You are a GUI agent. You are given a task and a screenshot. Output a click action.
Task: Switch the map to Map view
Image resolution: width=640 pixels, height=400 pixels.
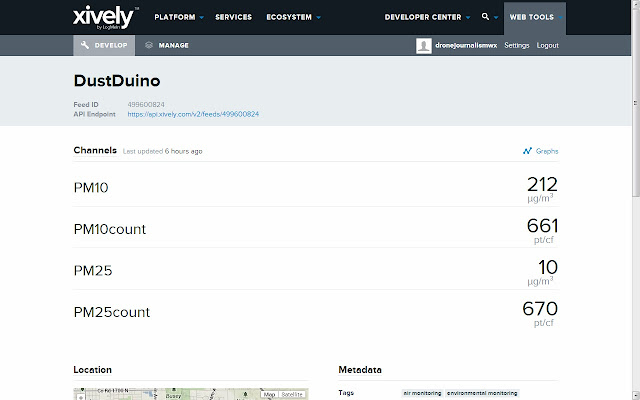click(x=269, y=394)
